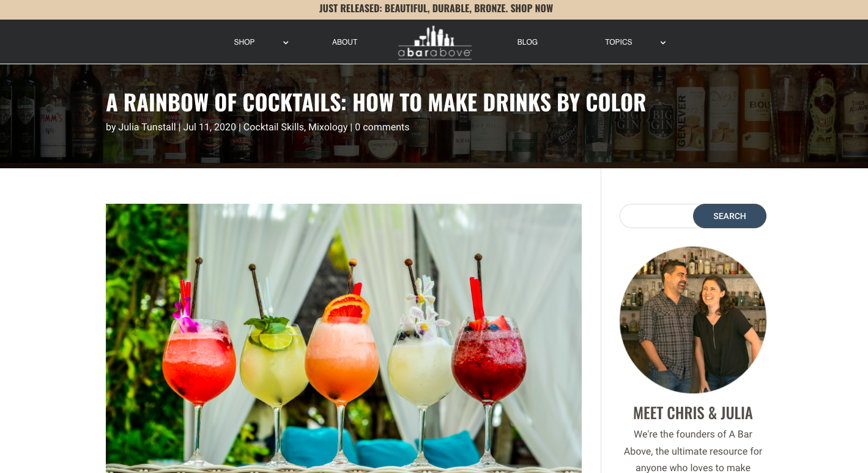Click the A Bar Above logo
The height and width of the screenshot is (473, 868).
coord(435,42)
